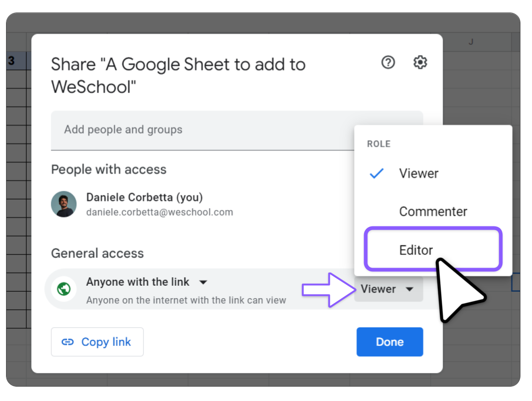
Task: Choose Editor in the Role menu
Action: (433, 249)
